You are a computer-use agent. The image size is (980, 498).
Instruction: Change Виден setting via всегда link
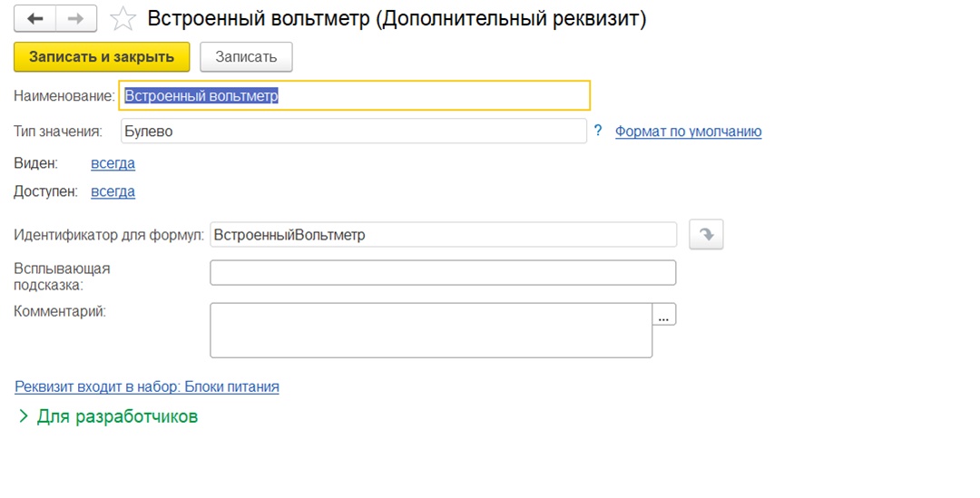click(x=113, y=163)
